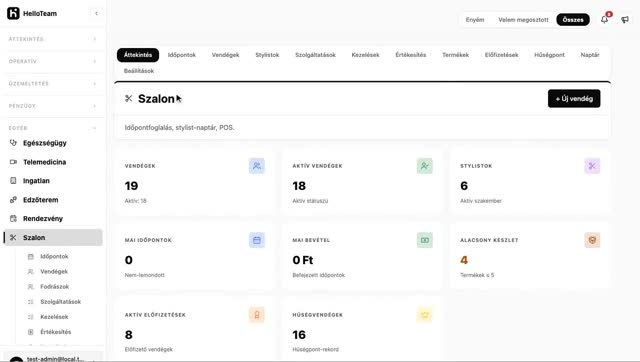Open Egészségügy in the sidebar

click(x=52, y=143)
